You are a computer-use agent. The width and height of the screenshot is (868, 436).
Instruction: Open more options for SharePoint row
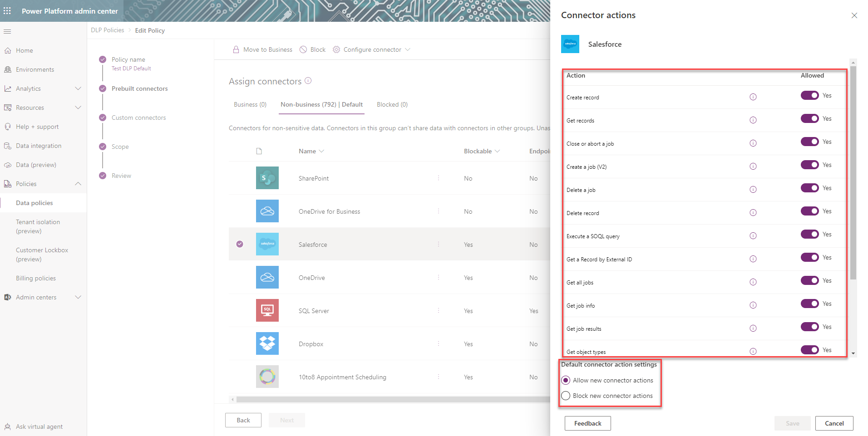pos(439,178)
